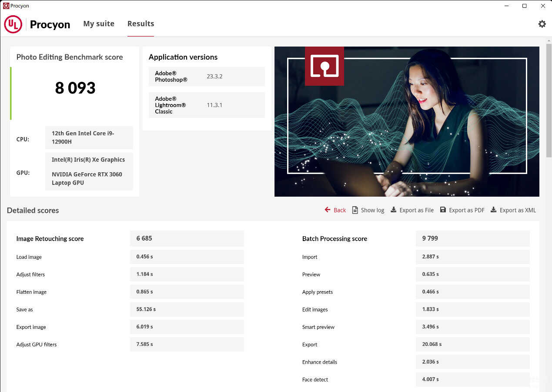
Task: Click Adjust filters value 1.184 s
Action: (x=187, y=274)
